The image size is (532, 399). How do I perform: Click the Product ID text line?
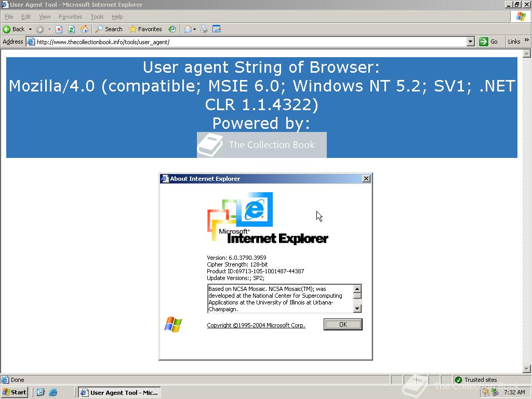[255, 271]
